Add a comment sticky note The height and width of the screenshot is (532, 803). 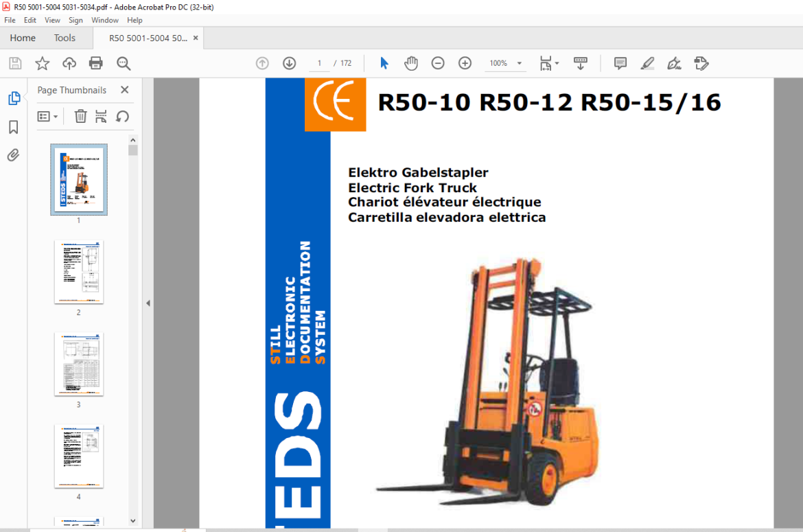(x=620, y=63)
